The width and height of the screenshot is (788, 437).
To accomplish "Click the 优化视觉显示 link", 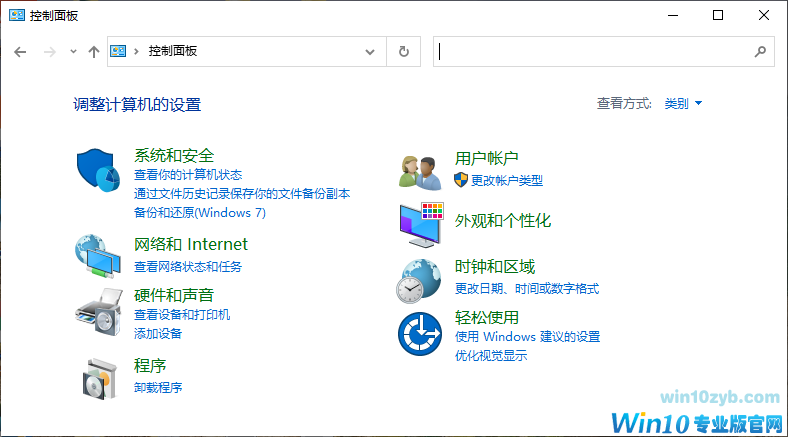I will click(490, 356).
